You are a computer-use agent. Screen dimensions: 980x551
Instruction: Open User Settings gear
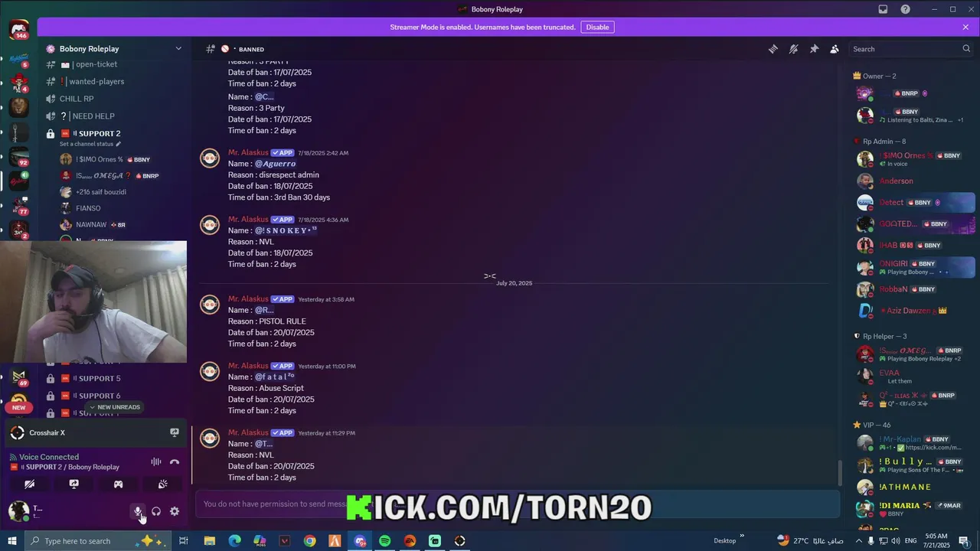coord(175,511)
